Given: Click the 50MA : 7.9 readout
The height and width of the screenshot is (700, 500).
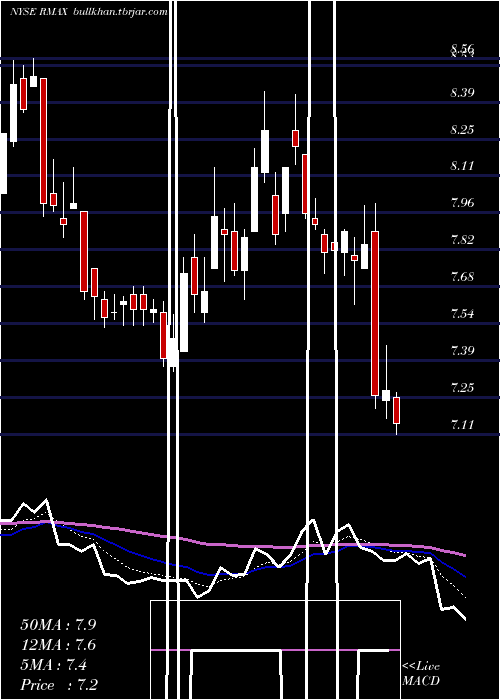Looking at the screenshot, I should [58, 625].
